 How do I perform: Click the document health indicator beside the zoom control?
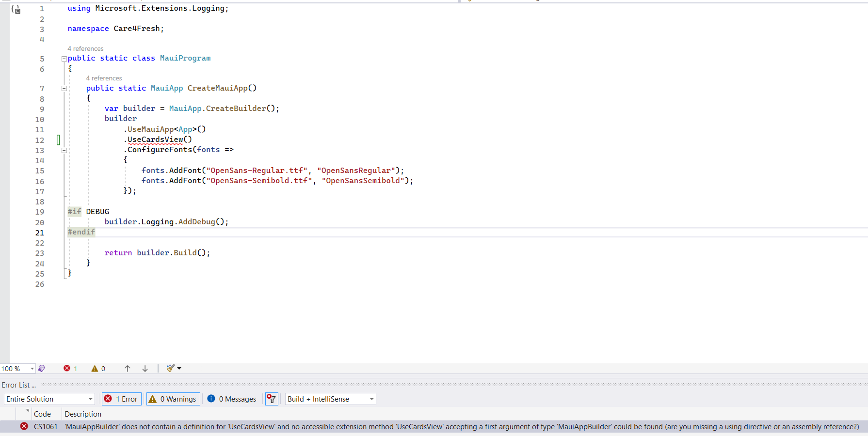point(42,369)
